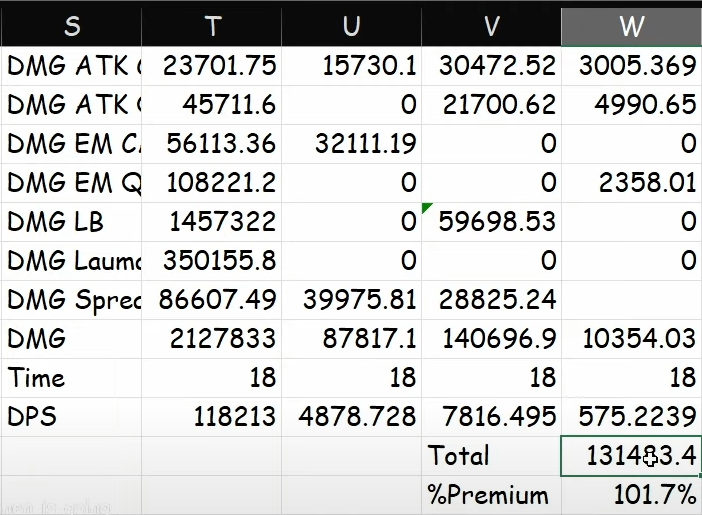This screenshot has width=702, height=515.
Task: Select the DMG EM Q label cell
Action: click(71, 183)
